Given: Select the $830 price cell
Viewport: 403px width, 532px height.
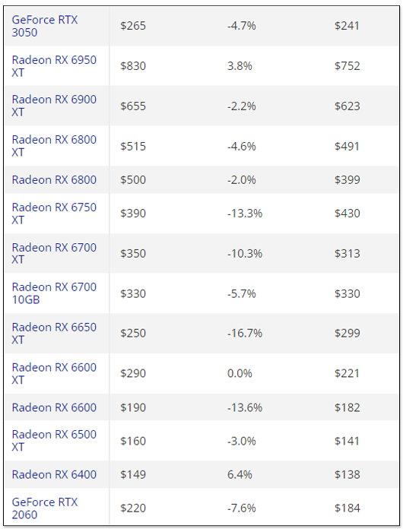Looking at the screenshot, I should click(x=133, y=66).
